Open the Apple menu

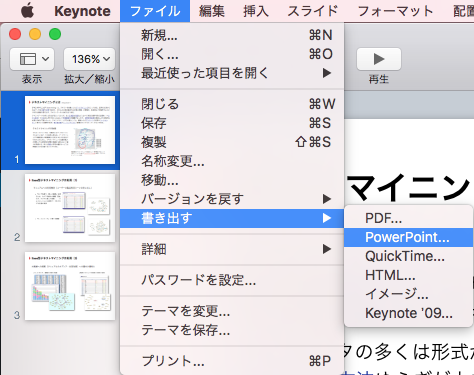[x=27, y=11]
